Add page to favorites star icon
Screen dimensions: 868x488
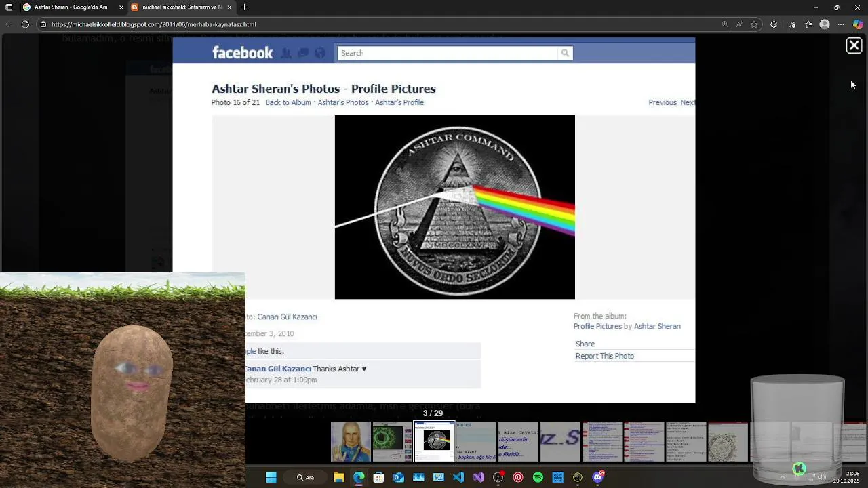754,24
